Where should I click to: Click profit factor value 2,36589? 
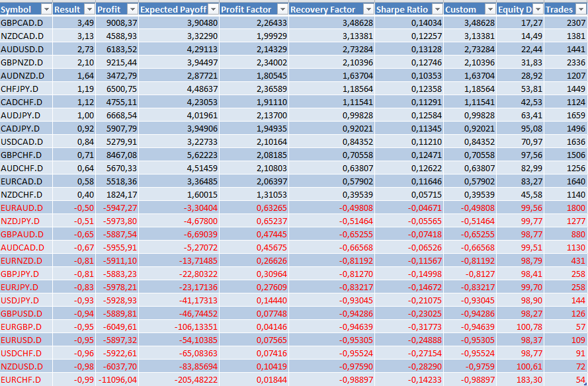point(272,89)
